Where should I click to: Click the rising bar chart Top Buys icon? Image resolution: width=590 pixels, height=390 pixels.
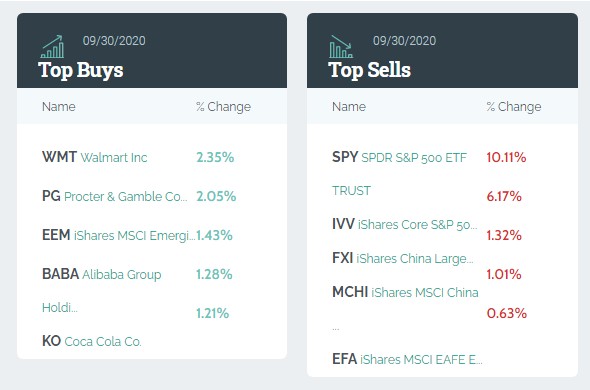(x=52, y=47)
